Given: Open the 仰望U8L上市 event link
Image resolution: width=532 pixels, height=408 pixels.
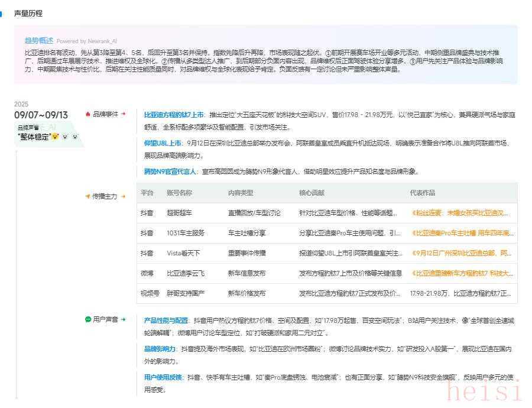Looking at the screenshot, I should click(x=163, y=143).
